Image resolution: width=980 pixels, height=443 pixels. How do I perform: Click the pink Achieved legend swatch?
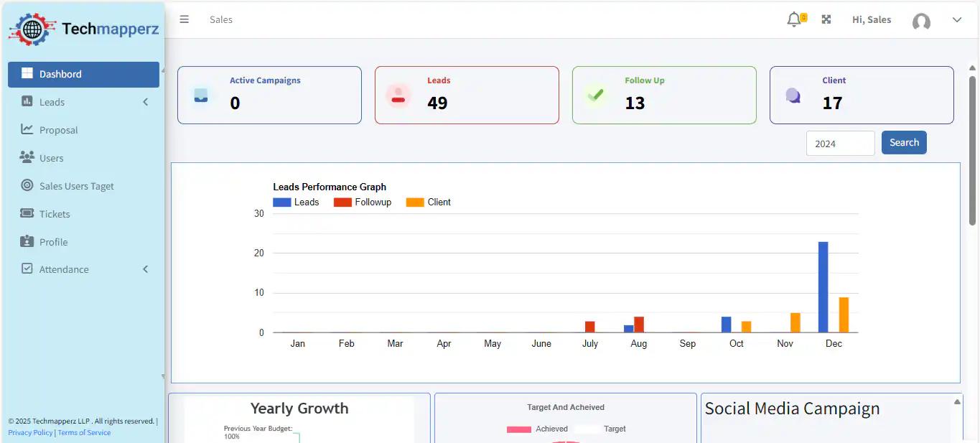coord(519,429)
